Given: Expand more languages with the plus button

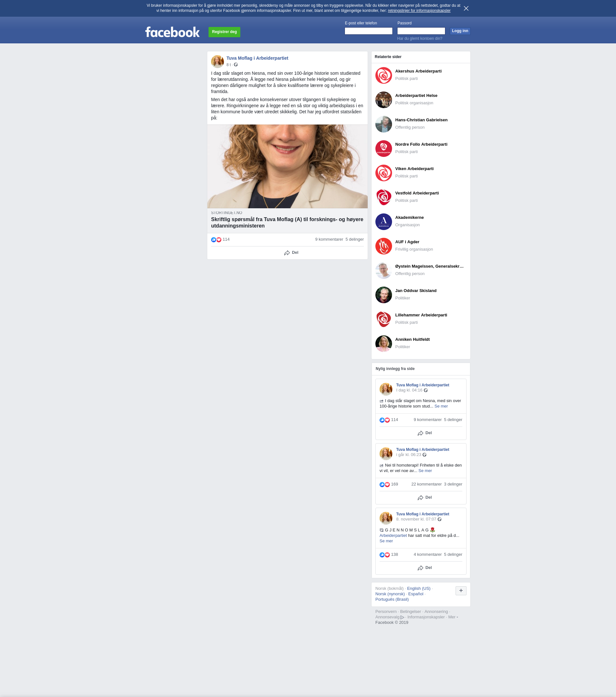Looking at the screenshot, I should click(x=461, y=590).
